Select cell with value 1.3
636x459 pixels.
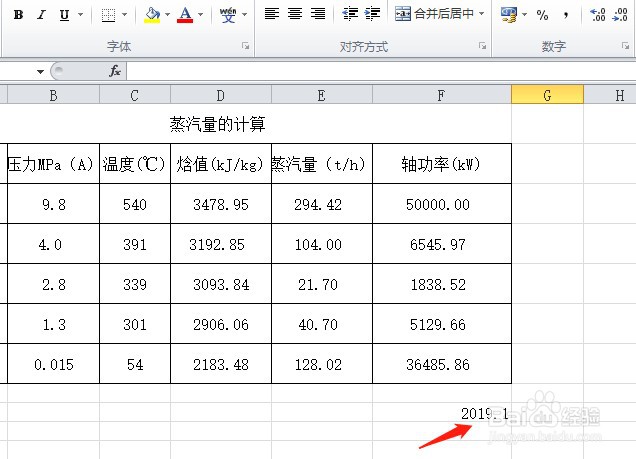[x=53, y=324]
